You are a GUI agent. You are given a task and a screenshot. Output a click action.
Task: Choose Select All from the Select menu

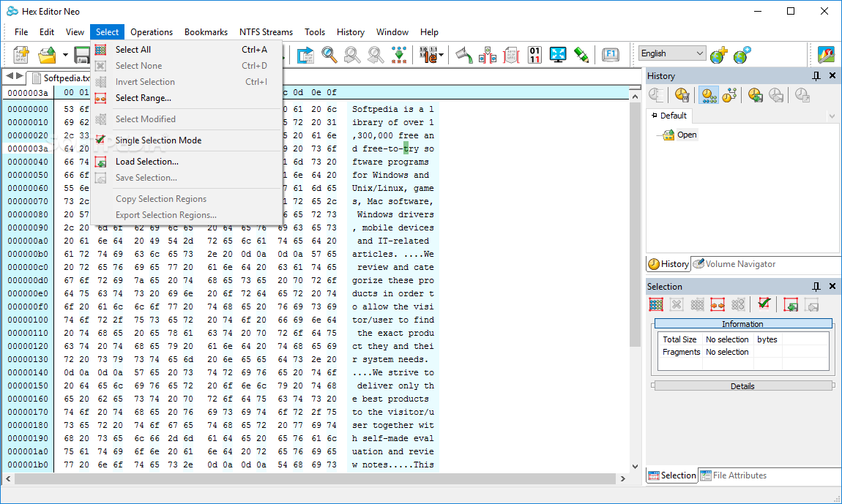(187, 50)
